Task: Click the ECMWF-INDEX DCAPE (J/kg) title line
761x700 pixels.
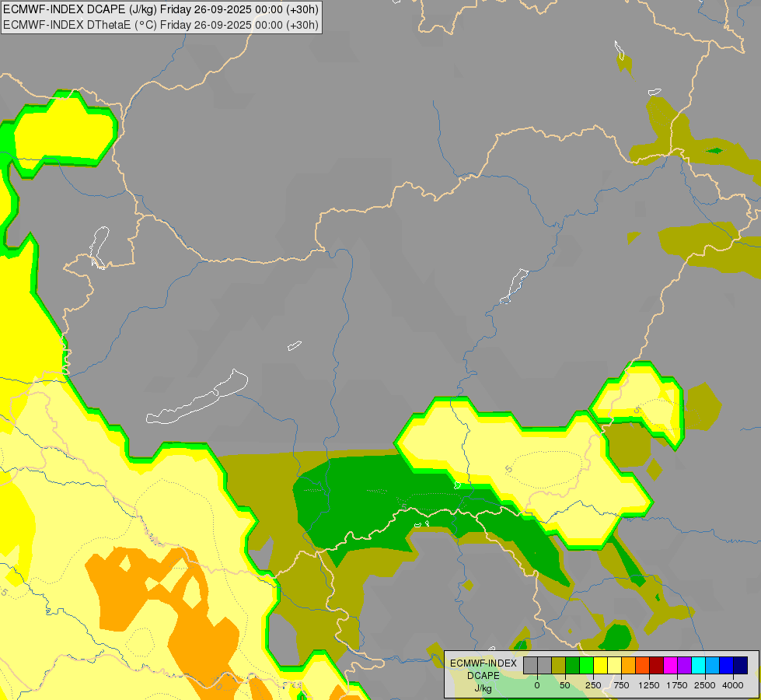Action: coord(161,9)
